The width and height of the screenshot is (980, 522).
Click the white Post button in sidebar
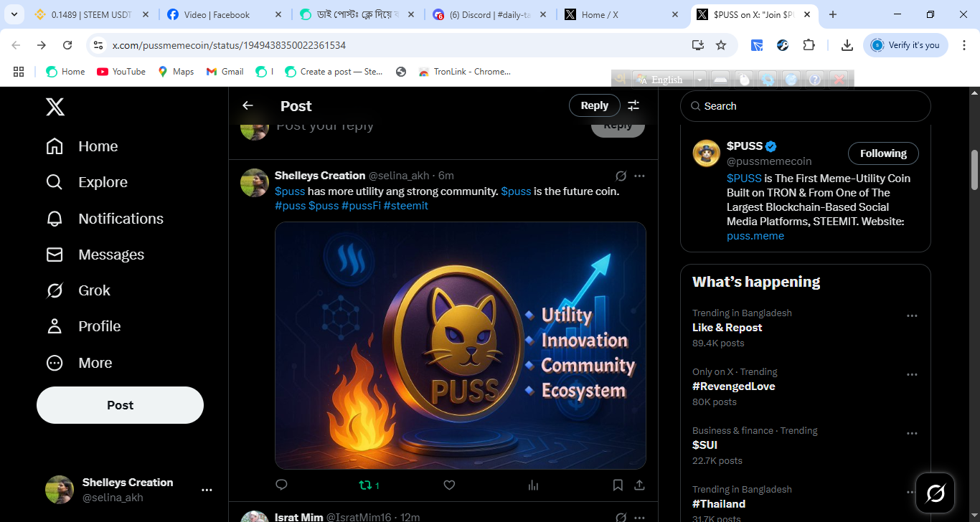click(120, 405)
